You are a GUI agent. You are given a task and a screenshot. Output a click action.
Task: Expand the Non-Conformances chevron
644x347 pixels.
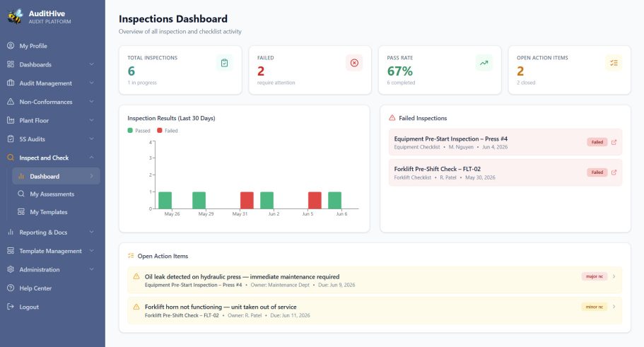tap(92, 102)
